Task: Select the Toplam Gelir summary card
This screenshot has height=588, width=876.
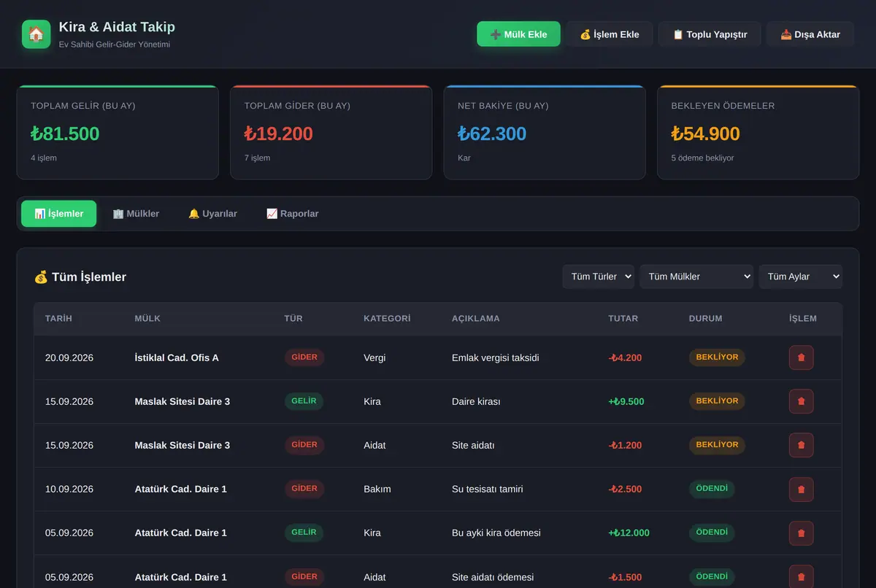Action: pos(118,132)
